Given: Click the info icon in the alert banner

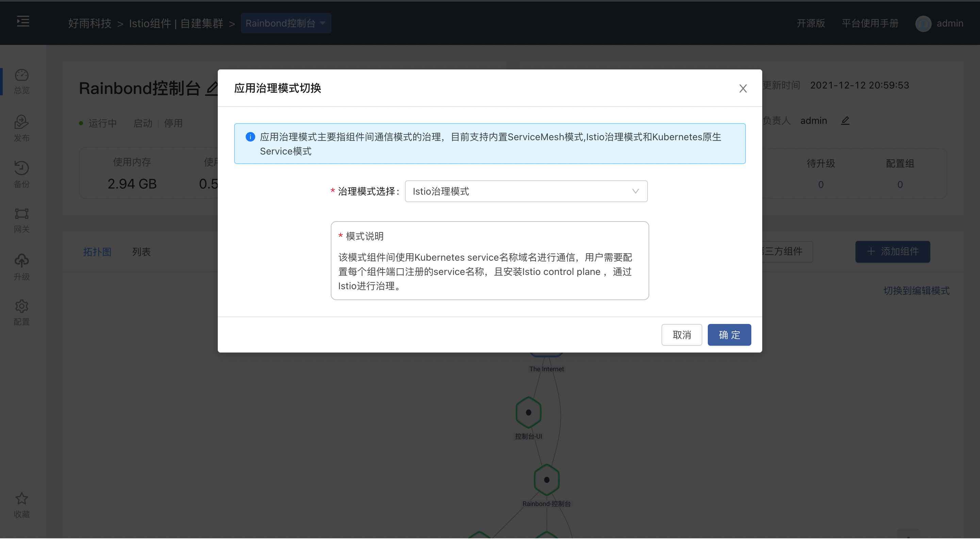Looking at the screenshot, I should click(250, 137).
